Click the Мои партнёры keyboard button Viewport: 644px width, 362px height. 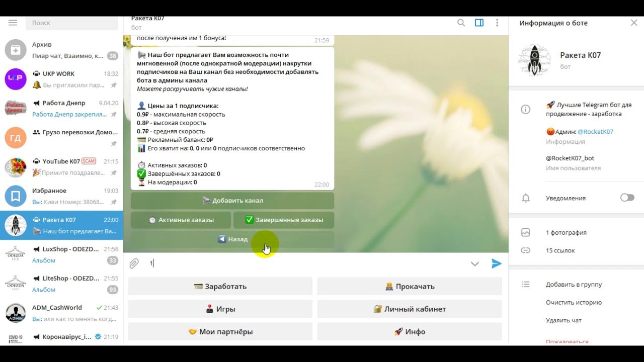[x=220, y=331]
